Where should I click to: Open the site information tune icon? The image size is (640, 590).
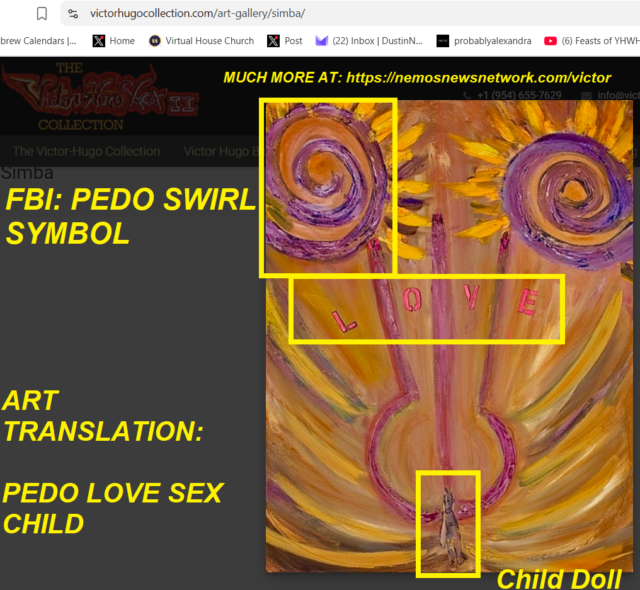(73, 14)
